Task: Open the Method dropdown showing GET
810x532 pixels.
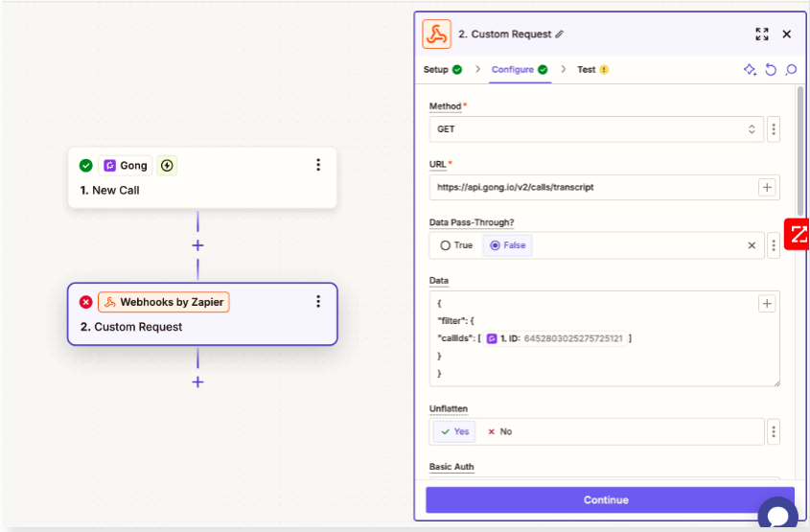Action: (x=596, y=129)
